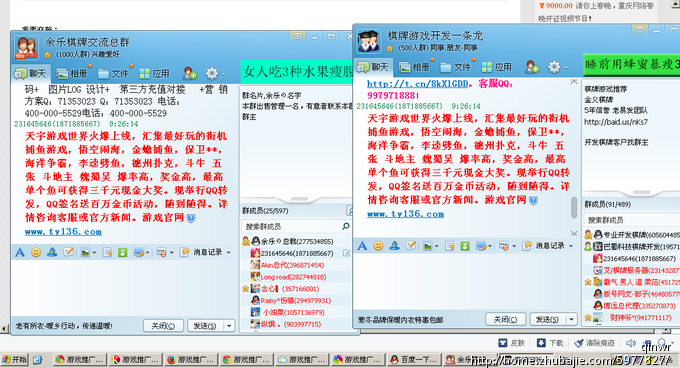Click 棋牌游戏开发一条龙 group avatar
The width and height of the screenshot is (680, 368).
pyautogui.click(x=369, y=41)
